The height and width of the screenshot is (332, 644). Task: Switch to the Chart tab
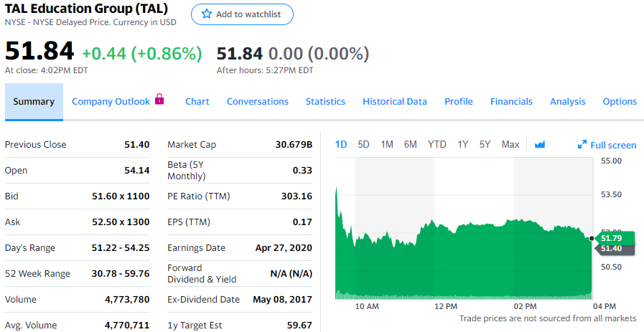coord(197,102)
